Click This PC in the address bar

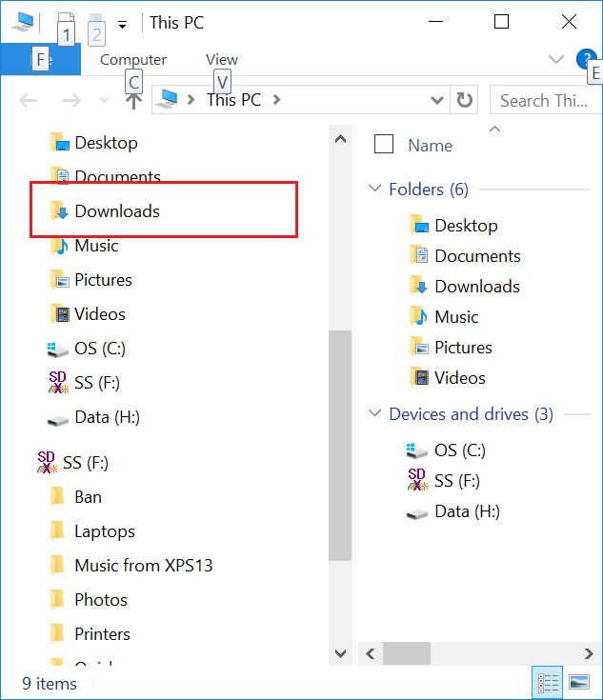click(x=233, y=100)
